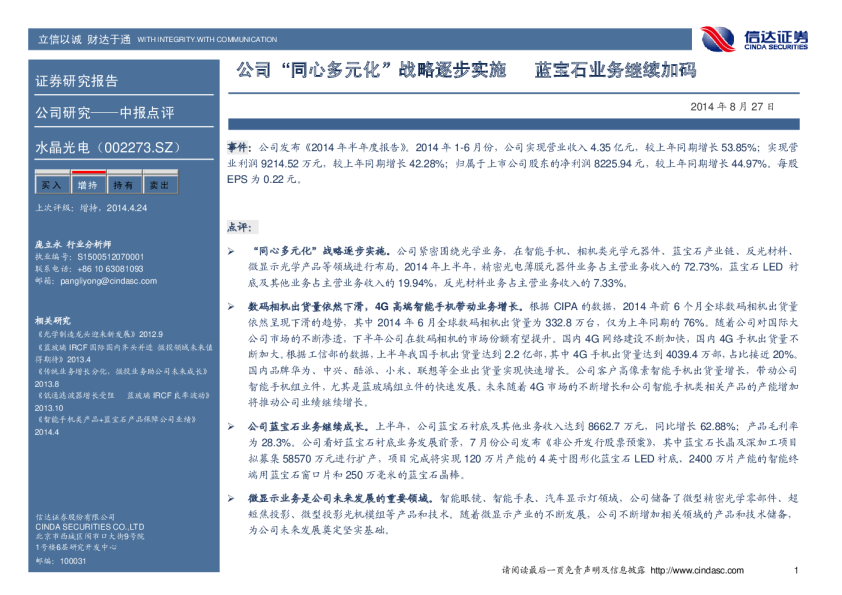Select the 增持 rating box
Viewport: 842px width, 595px height.
click(87, 185)
